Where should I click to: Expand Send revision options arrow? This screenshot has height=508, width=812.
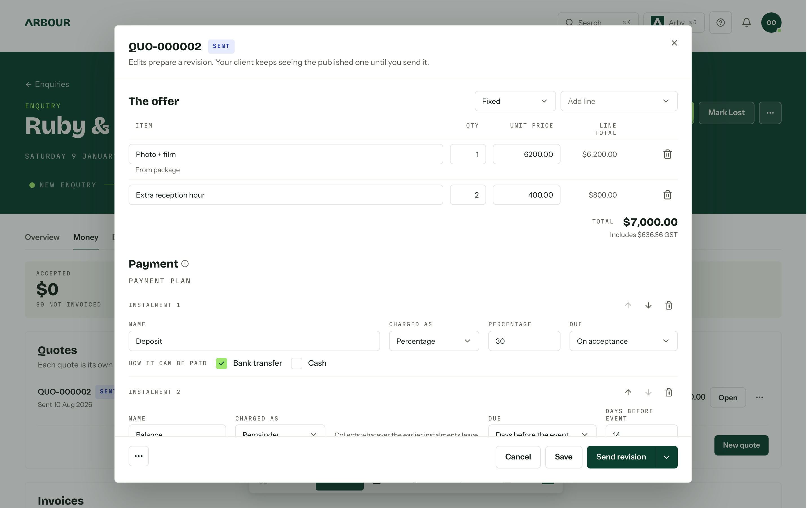pyautogui.click(x=667, y=457)
